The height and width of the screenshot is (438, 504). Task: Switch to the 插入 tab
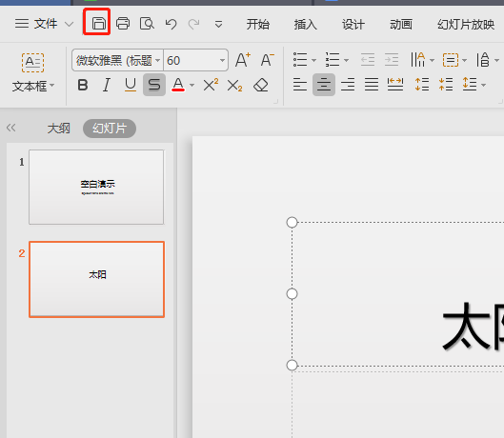[306, 24]
